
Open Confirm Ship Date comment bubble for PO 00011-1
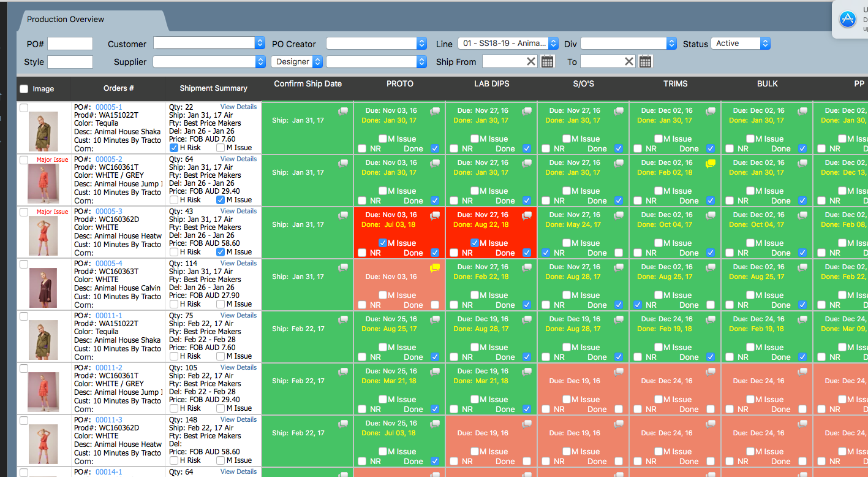[343, 319]
